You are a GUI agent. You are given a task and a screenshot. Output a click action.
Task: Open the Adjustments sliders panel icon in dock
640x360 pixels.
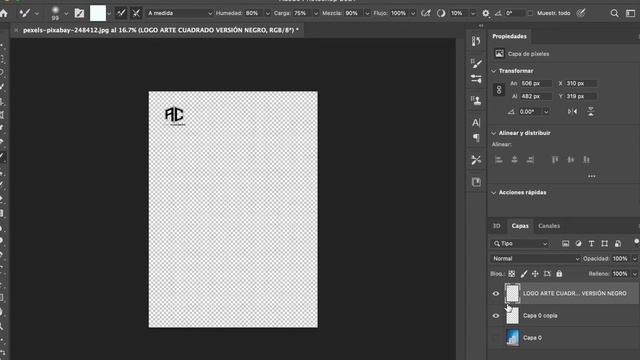click(476, 78)
